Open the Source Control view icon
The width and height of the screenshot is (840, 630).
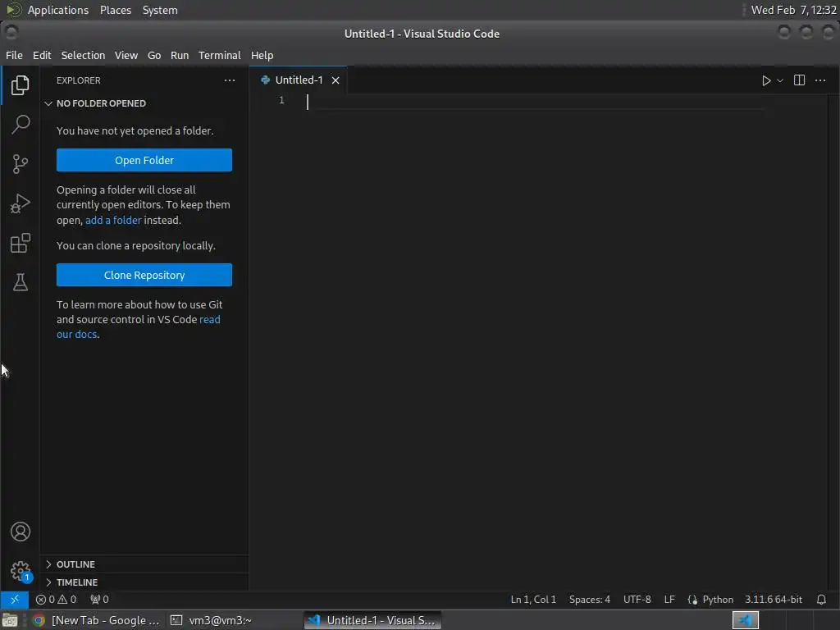click(20, 164)
